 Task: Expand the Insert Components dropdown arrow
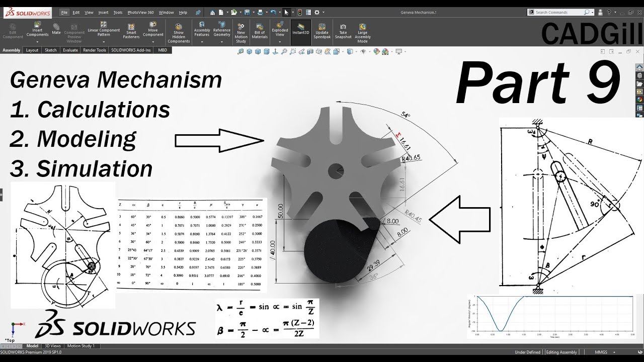[x=37, y=42]
